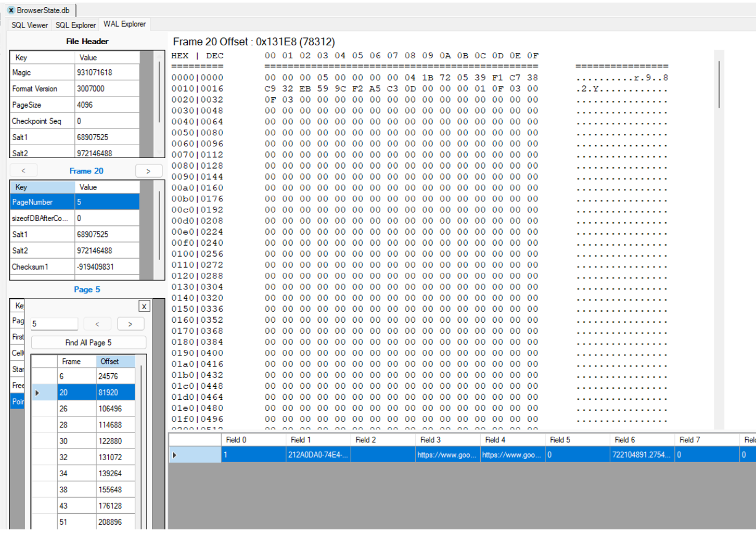Image resolution: width=756 pixels, height=533 pixels.
Task: Click next page arrow in popup
Action: (x=130, y=324)
